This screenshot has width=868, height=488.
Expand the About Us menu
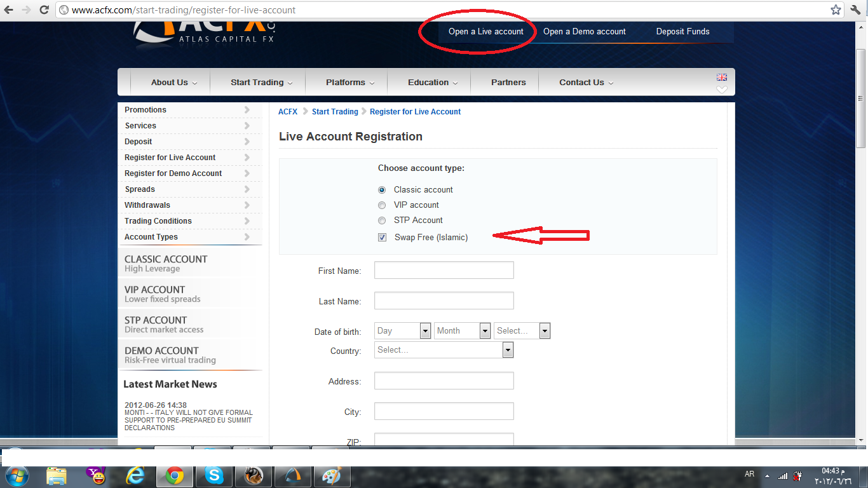pos(174,83)
